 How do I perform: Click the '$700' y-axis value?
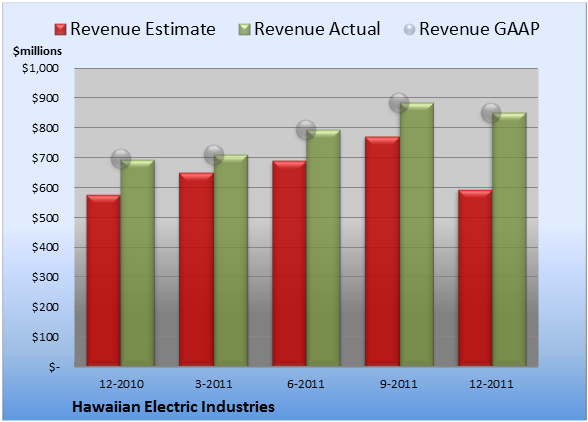45,158
